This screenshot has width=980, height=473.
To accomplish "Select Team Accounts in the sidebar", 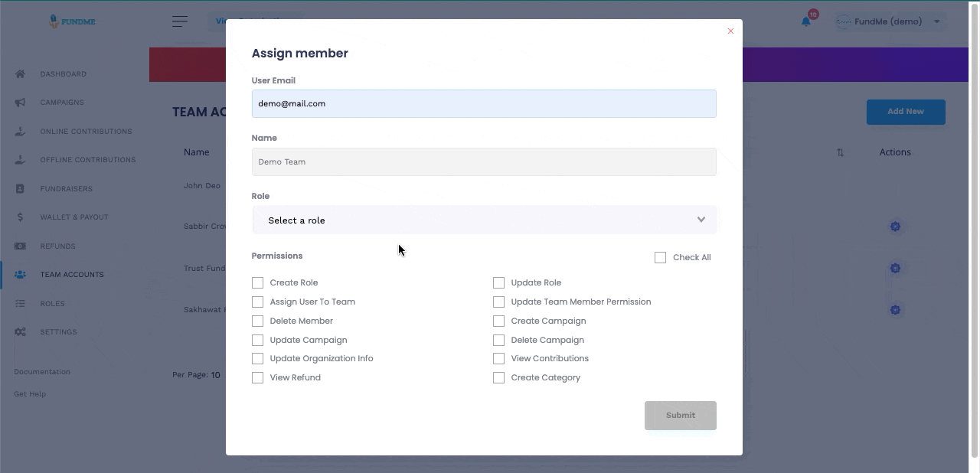I will 72,275.
